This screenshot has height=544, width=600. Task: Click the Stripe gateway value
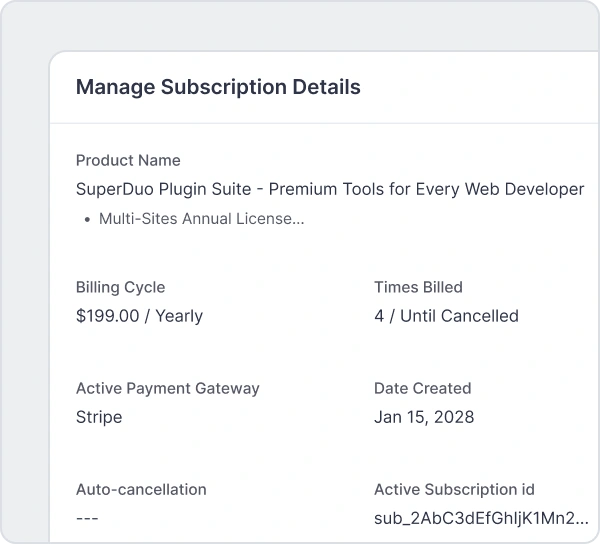coord(99,417)
